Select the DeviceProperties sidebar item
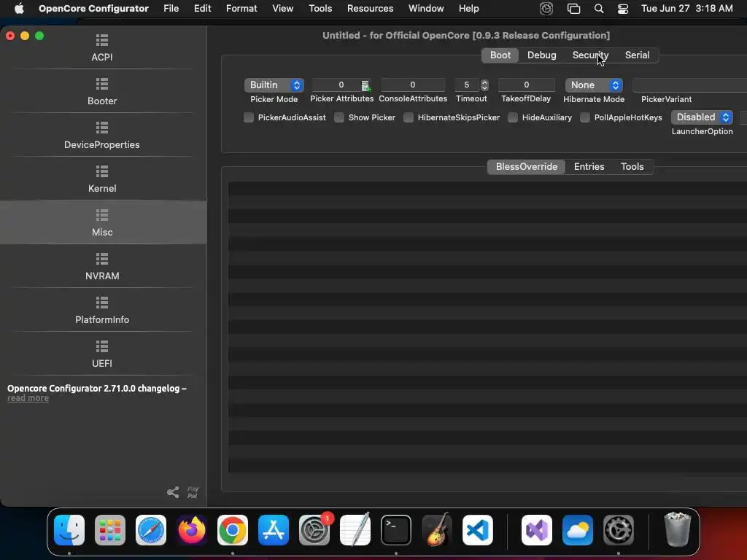This screenshot has height=560, width=747. 102,135
